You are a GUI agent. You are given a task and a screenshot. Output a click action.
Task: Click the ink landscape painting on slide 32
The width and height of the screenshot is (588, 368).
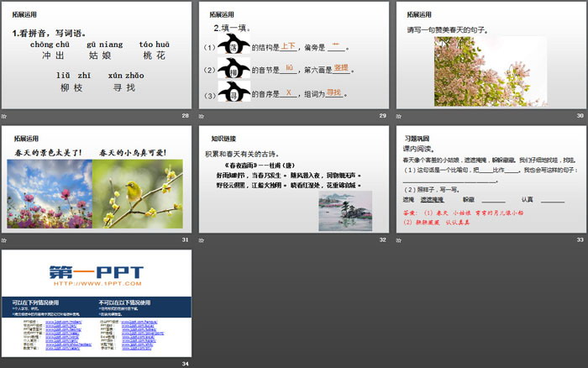tap(346, 208)
